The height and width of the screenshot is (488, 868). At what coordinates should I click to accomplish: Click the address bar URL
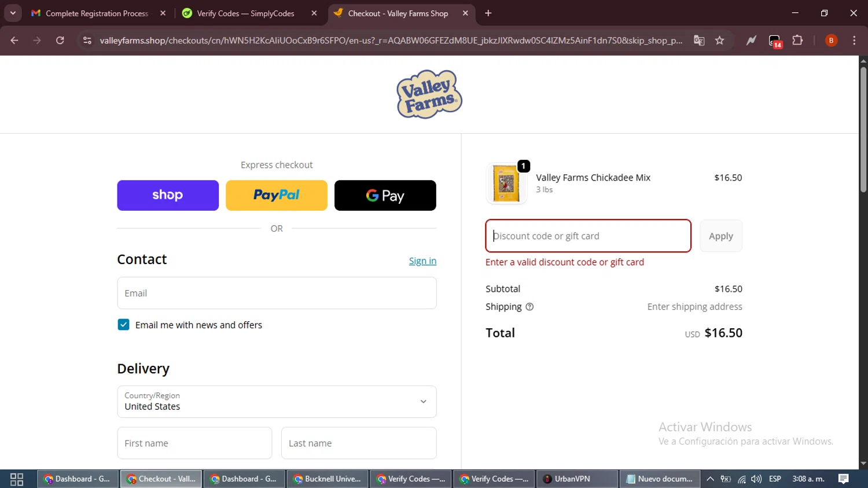391,41
